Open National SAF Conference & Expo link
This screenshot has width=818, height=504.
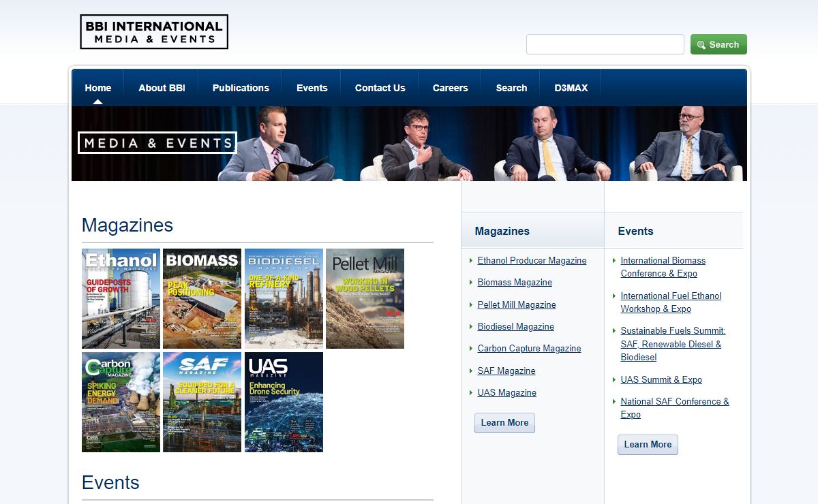[675, 408]
